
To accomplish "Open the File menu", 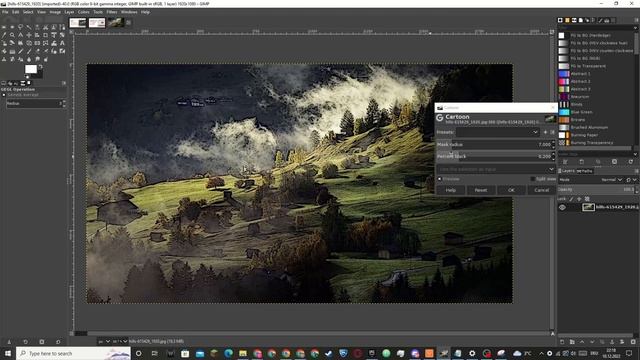I will coord(5,12).
